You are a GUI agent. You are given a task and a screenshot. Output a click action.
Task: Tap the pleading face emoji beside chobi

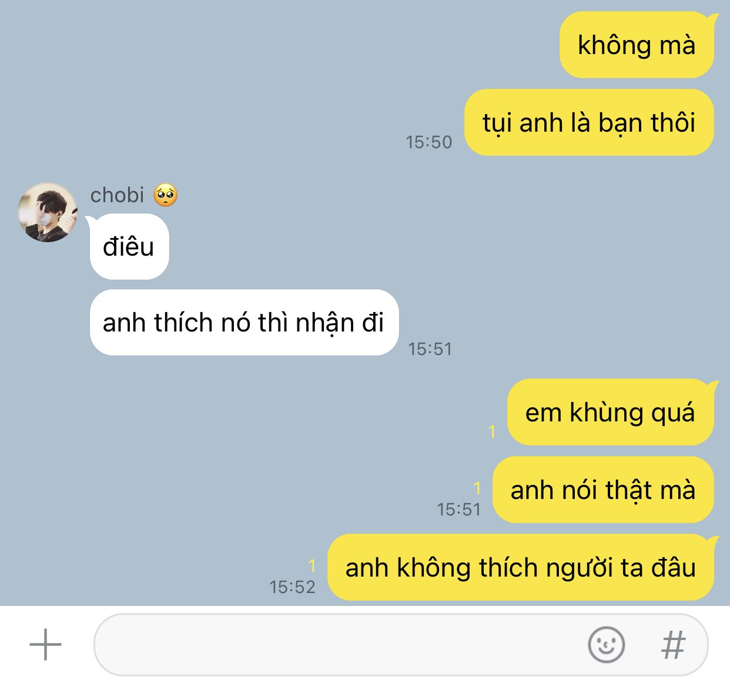pos(166,195)
